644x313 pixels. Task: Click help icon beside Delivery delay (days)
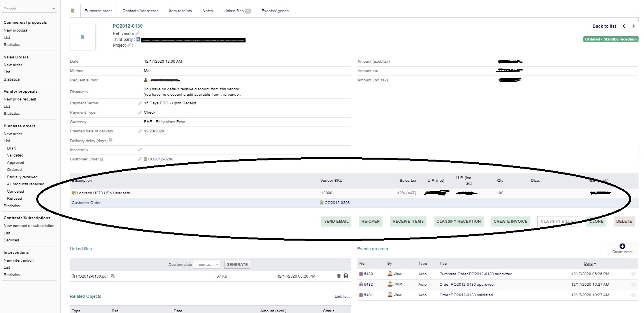111,140
